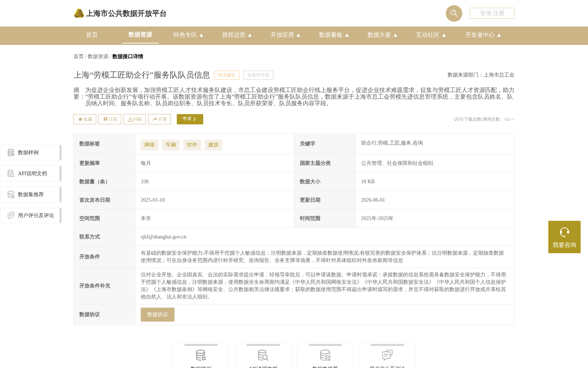Click the 分享 share button
The height and width of the screenshot is (368, 588).
(159, 119)
